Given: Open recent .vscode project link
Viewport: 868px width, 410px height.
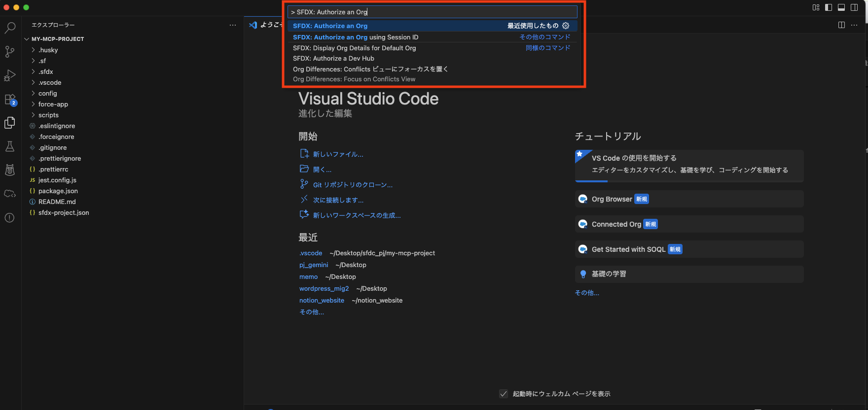Looking at the screenshot, I should [x=311, y=253].
